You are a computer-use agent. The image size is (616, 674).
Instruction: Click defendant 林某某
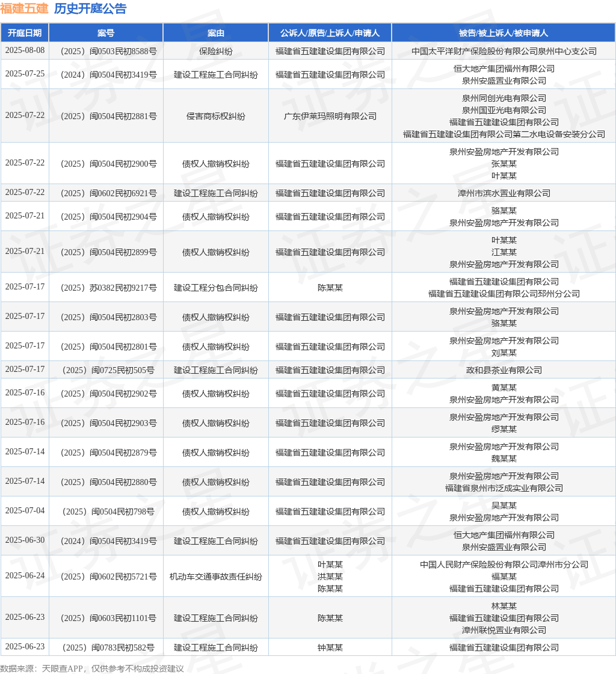click(504, 606)
